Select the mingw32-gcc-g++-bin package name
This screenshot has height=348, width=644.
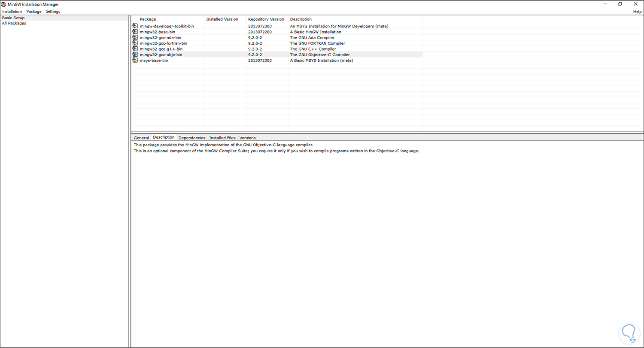point(161,49)
